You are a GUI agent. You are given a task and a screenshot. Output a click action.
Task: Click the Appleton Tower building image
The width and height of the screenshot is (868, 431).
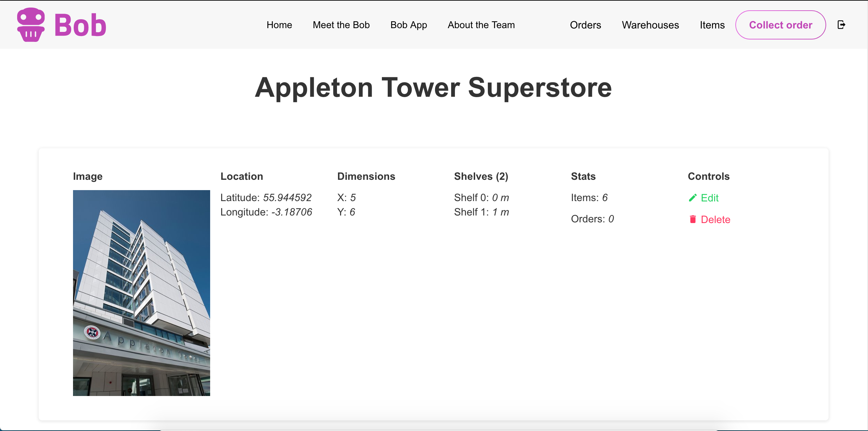click(x=141, y=293)
